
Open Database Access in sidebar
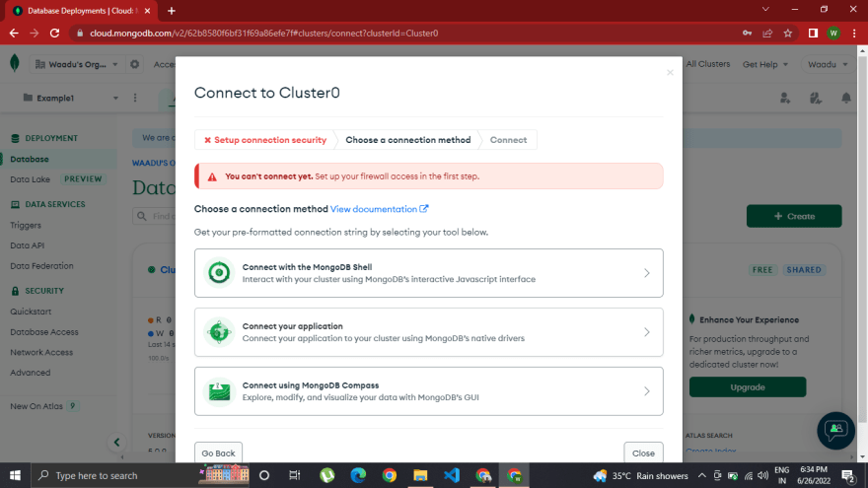tap(44, 332)
